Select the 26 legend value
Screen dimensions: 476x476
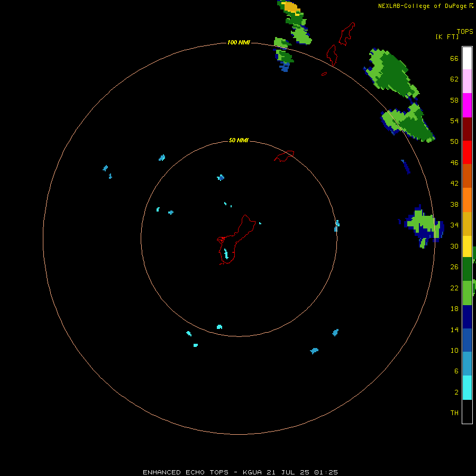[454, 267]
